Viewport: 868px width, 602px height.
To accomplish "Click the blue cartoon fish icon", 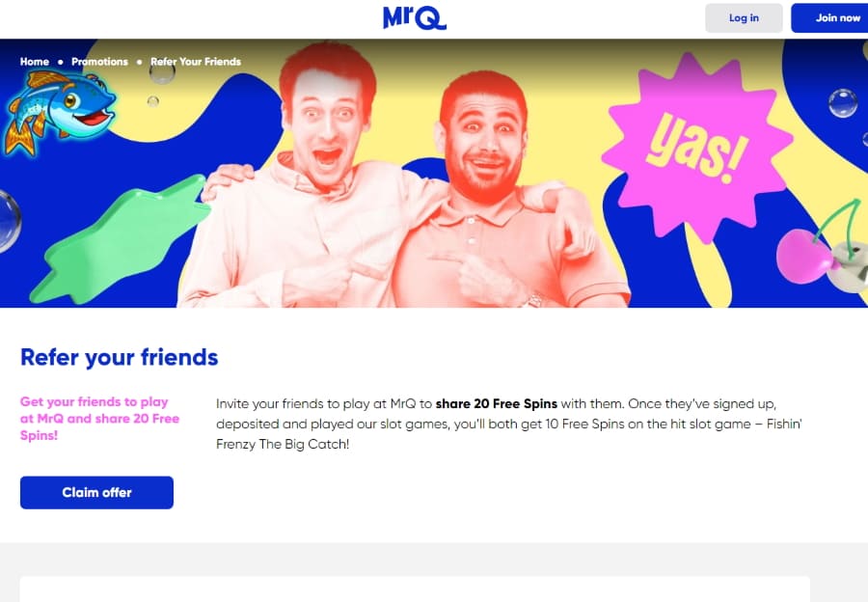I will point(59,113).
